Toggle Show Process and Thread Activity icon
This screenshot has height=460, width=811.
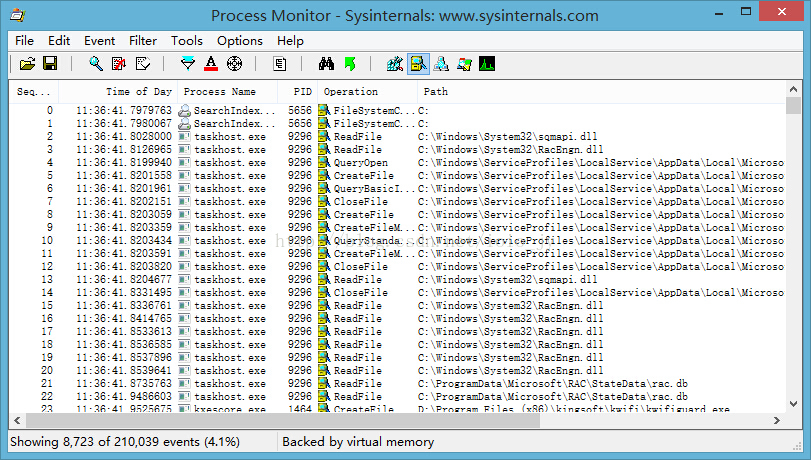(x=464, y=64)
